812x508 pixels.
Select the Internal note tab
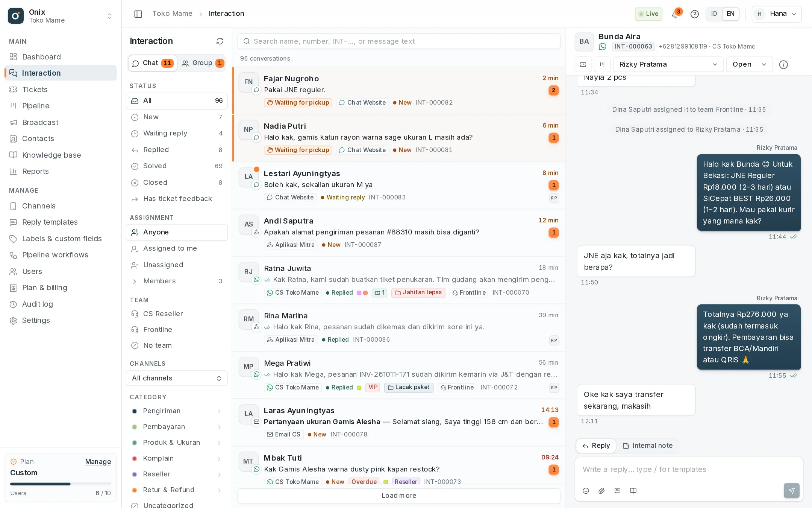coord(648,446)
